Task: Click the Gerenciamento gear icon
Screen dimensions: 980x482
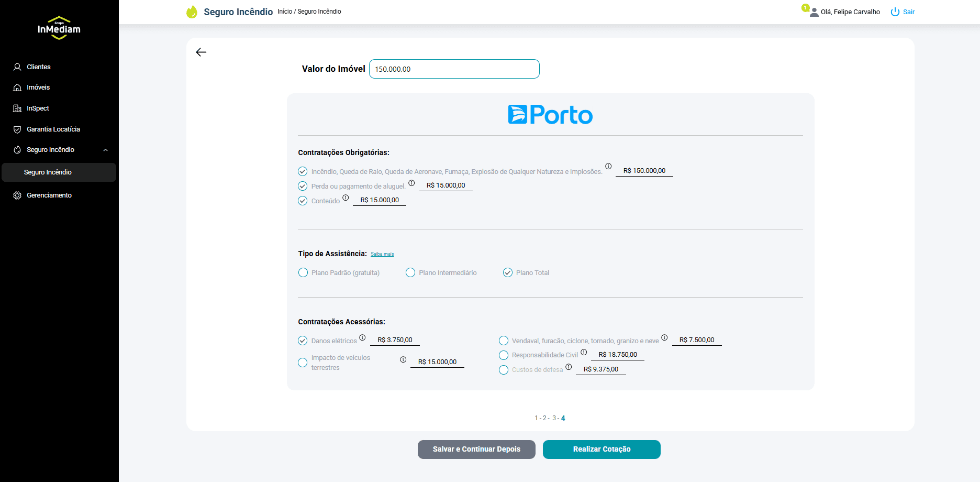Action: click(x=17, y=195)
